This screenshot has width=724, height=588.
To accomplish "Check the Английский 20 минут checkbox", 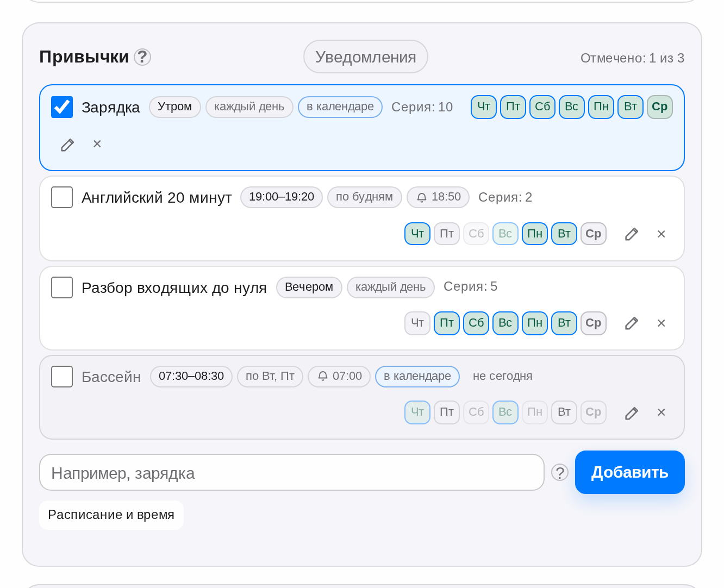I will tap(62, 197).
